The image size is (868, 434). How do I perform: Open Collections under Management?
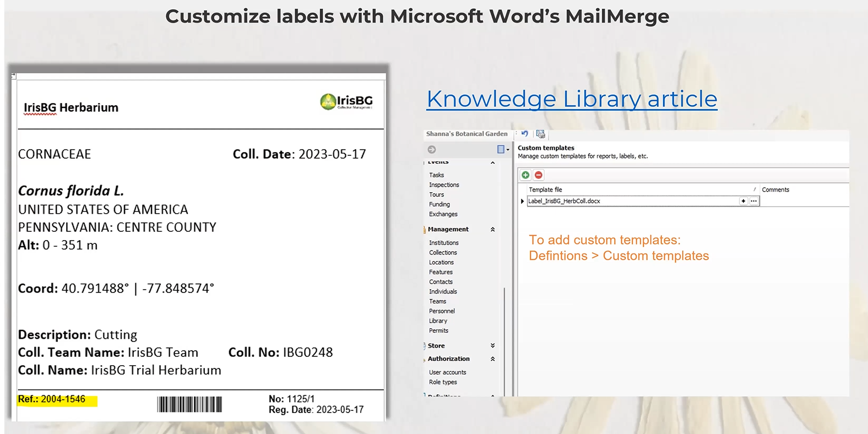pos(443,253)
